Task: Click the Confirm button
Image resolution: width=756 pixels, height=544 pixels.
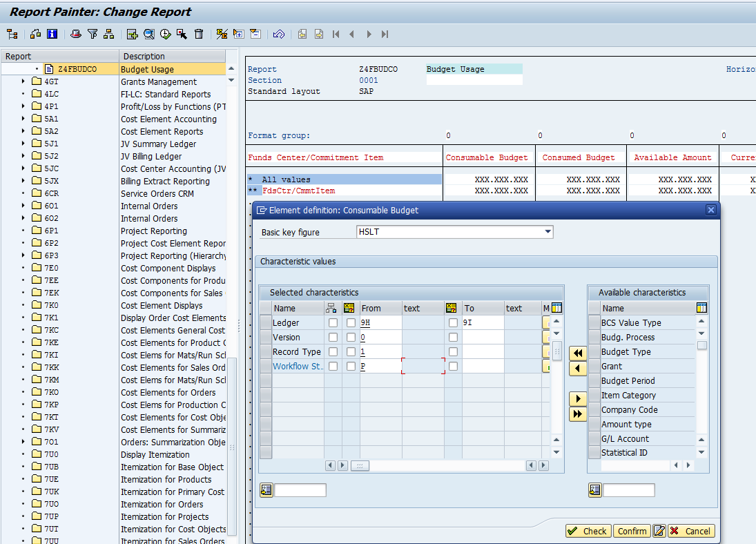Action: (x=632, y=531)
